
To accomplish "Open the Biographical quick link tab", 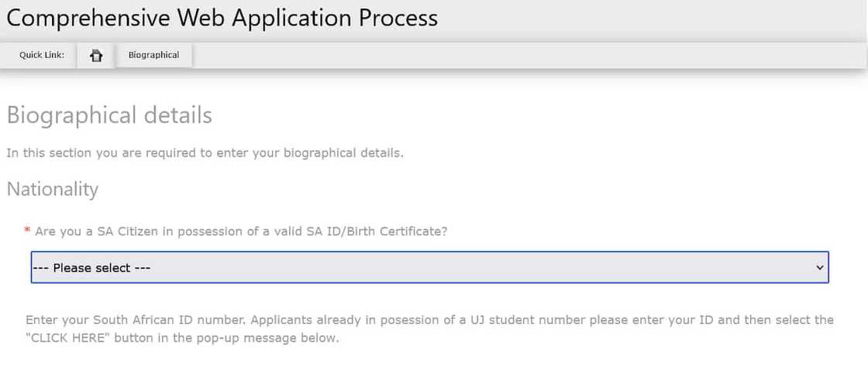I will 153,55.
